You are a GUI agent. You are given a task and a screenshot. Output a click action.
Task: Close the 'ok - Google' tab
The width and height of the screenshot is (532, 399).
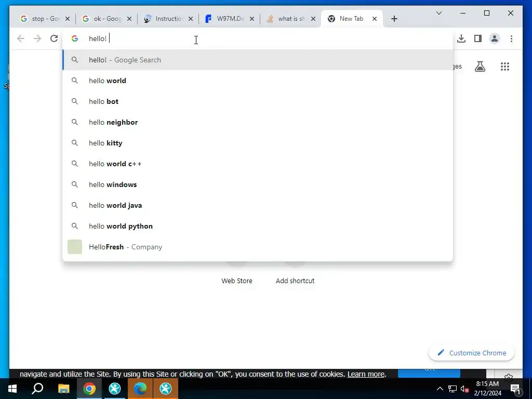coord(129,19)
